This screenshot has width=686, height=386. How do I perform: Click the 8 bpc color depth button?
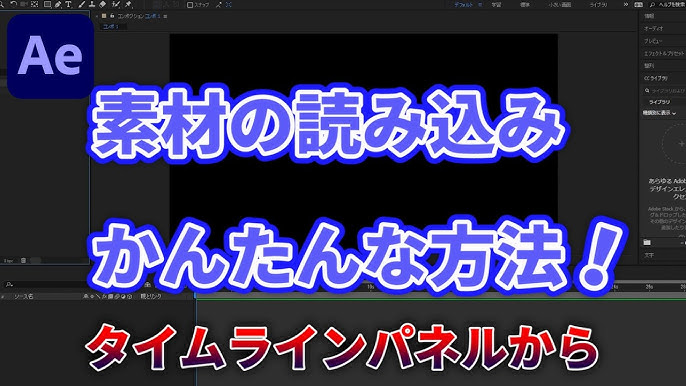[x=8, y=261]
